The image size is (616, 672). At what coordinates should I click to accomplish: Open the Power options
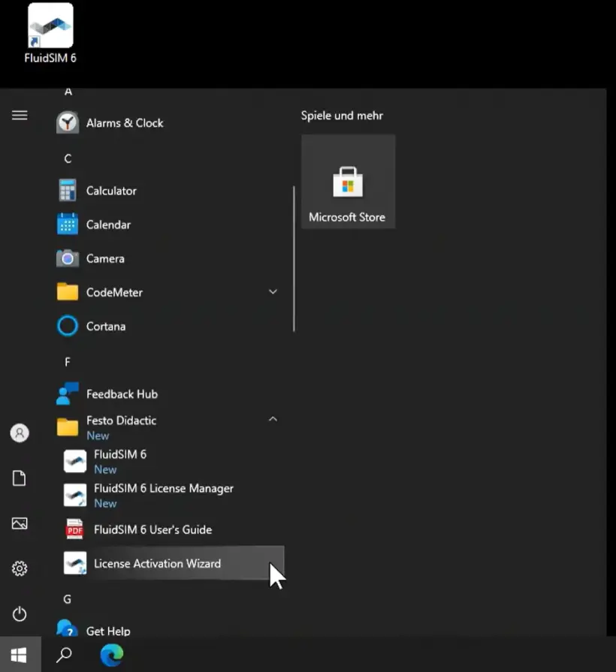coord(20,614)
